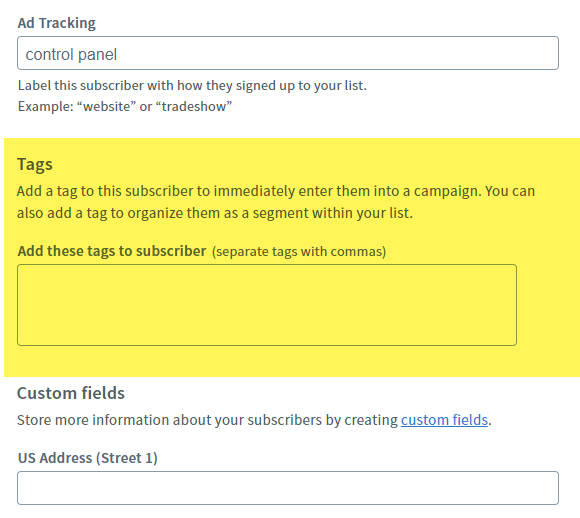Click the Add a tag to this subscriber line
Image resolution: width=580 pixels, height=518 pixels.
pos(276,191)
